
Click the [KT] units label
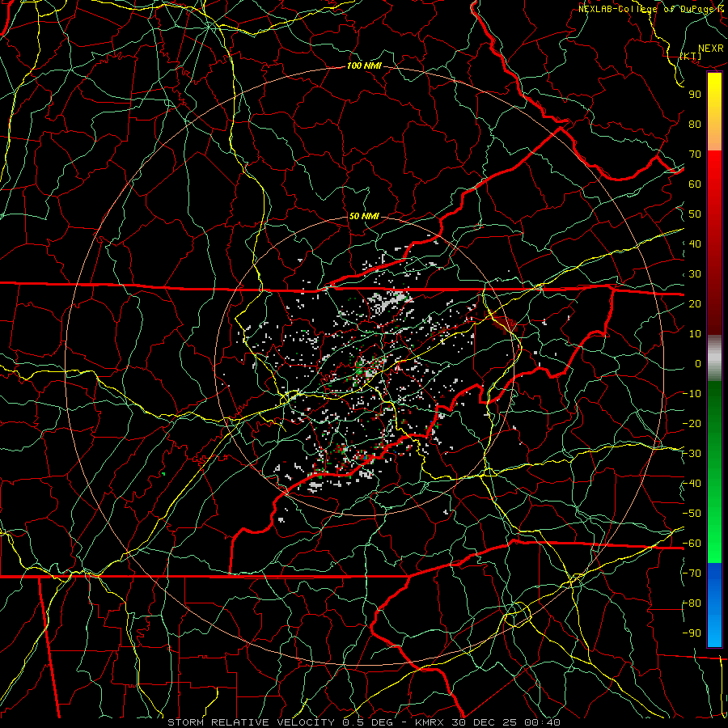tap(691, 56)
